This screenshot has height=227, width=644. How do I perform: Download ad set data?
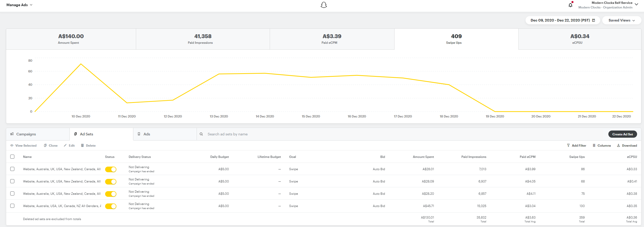click(627, 145)
